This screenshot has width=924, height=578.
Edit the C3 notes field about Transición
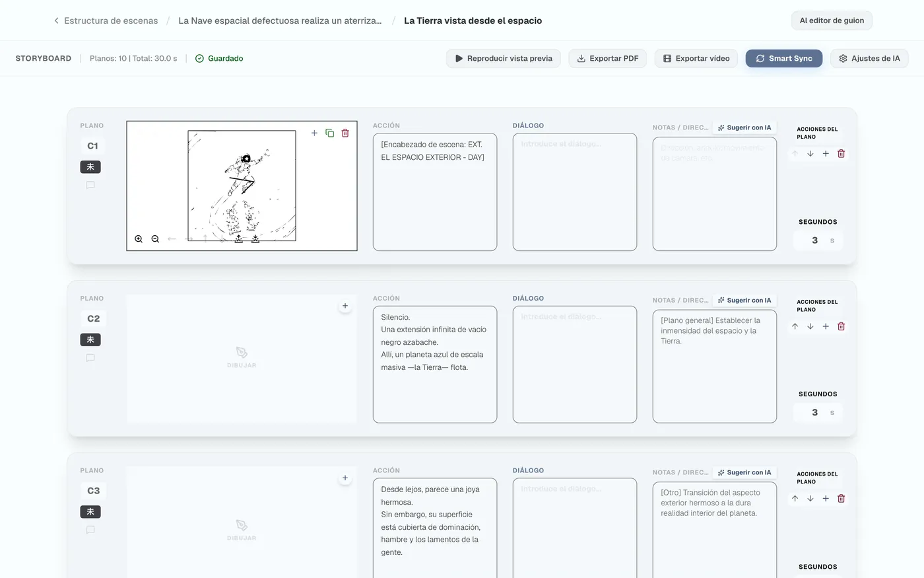pos(715,530)
